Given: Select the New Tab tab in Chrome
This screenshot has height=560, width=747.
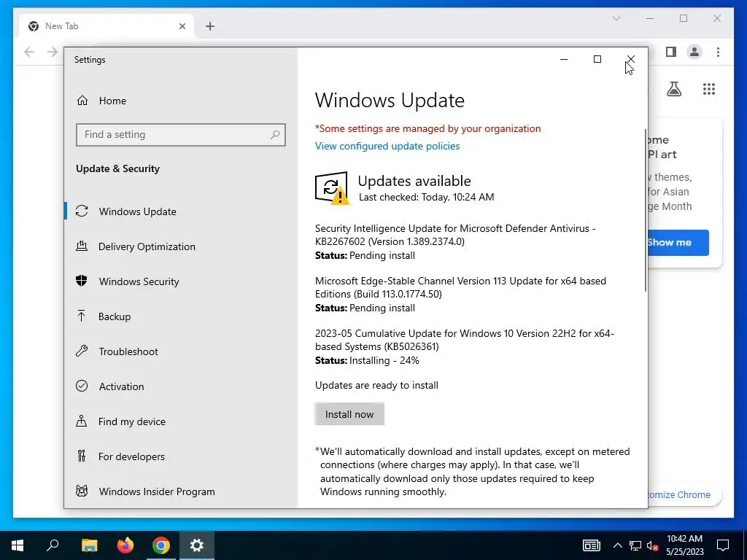Looking at the screenshot, I should click(x=107, y=26).
